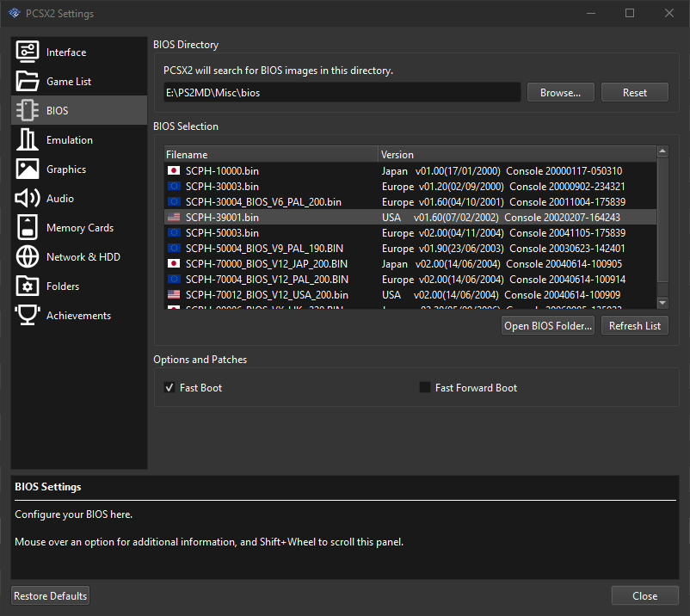Click the Achievements trophy icon
Image resolution: width=690 pixels, height=616 pixels.
[28, 315]
